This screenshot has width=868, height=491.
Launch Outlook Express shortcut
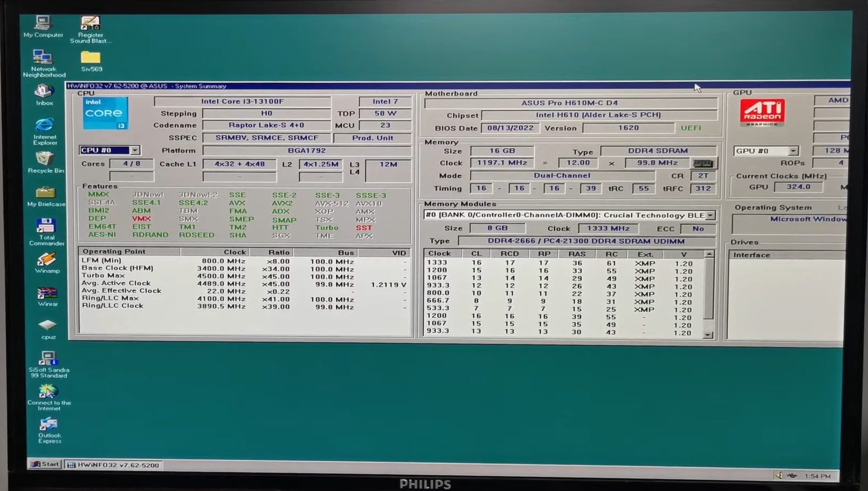click(x=49, y=430)
